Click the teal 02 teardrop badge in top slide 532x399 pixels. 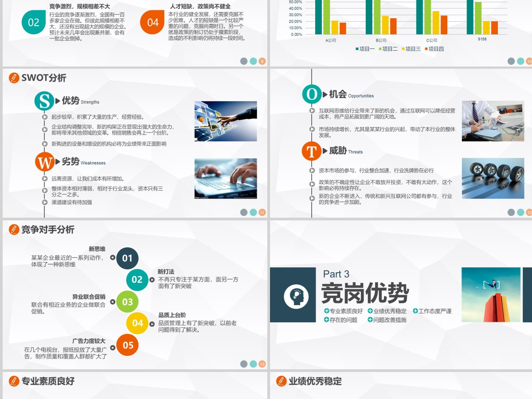click(34, 22)
